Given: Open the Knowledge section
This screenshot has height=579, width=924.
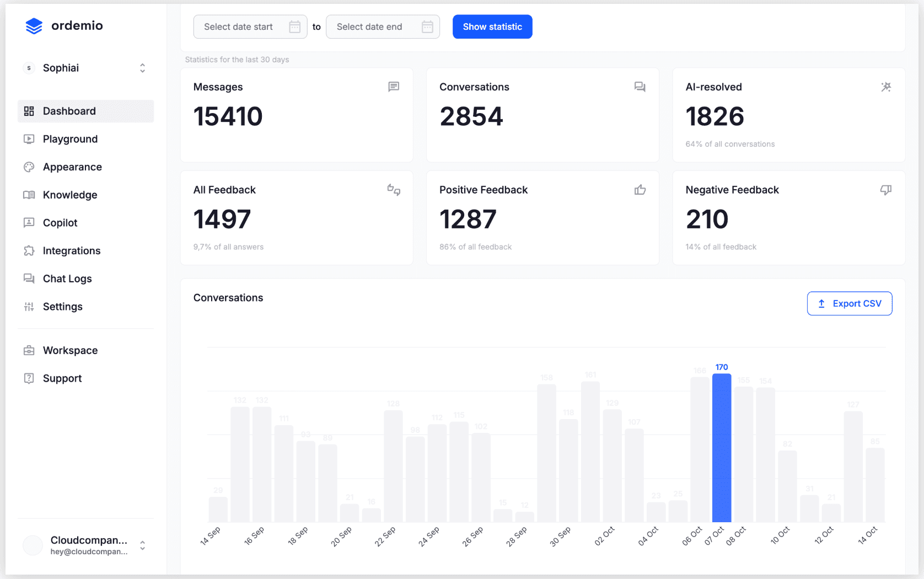Looking at the screenshot, I should click(86, 195).
